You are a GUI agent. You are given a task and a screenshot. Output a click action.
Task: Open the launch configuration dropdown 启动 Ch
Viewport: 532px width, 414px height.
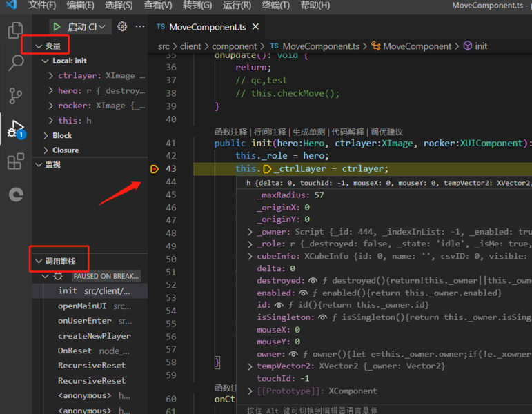tap(86, 26)
